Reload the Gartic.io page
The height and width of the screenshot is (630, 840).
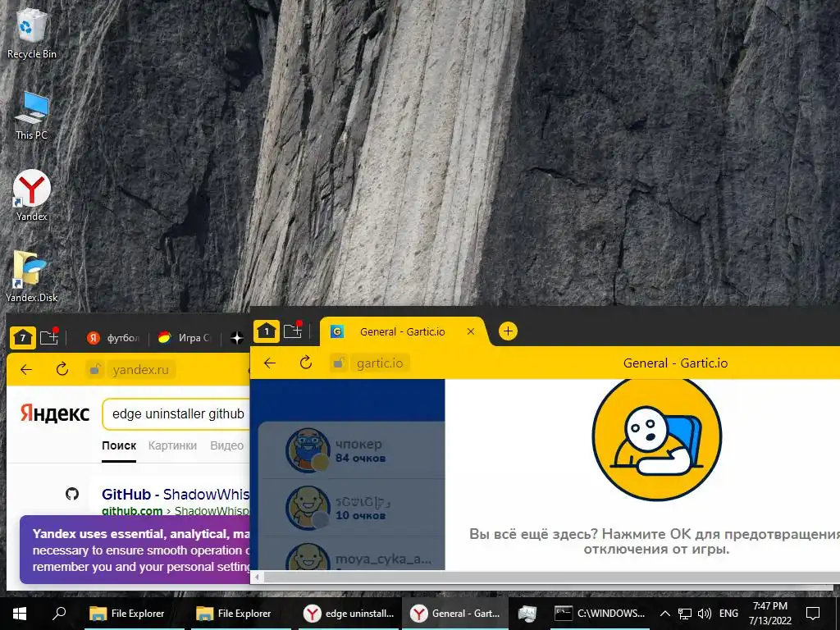tap(306, 363)
